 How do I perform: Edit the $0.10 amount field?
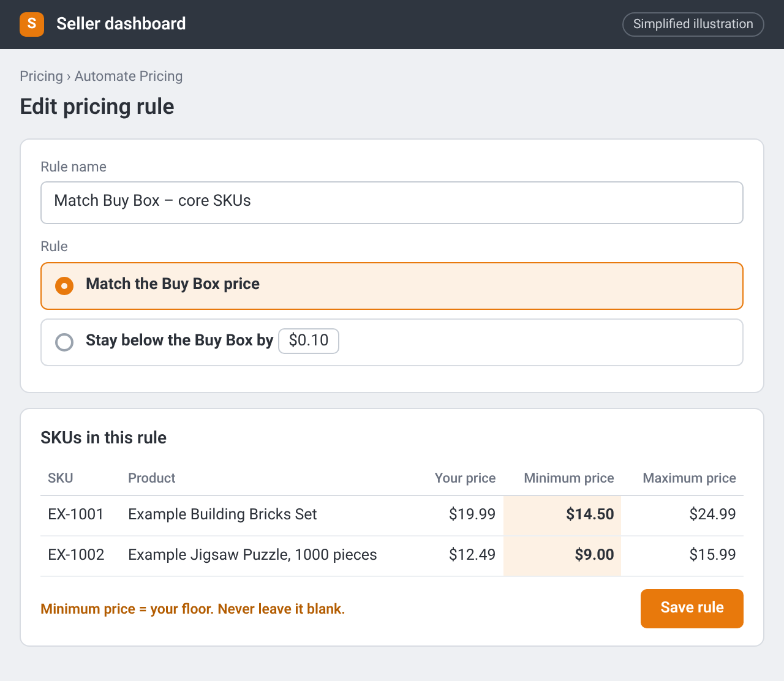[x=309, y=341]
